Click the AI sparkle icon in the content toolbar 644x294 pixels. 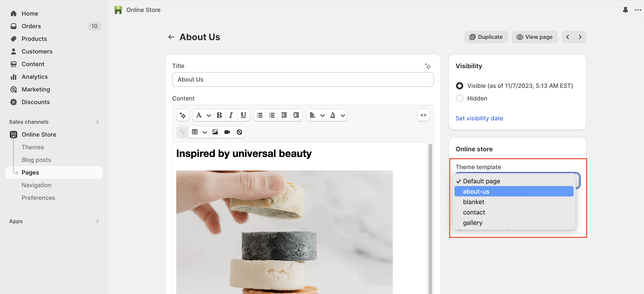click(x=183, y=115)
